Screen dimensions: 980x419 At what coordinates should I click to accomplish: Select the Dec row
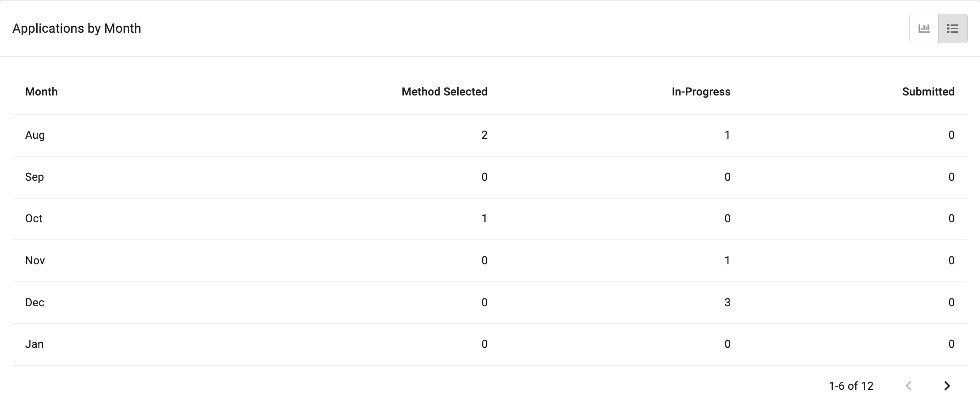[x=490, y=303]
